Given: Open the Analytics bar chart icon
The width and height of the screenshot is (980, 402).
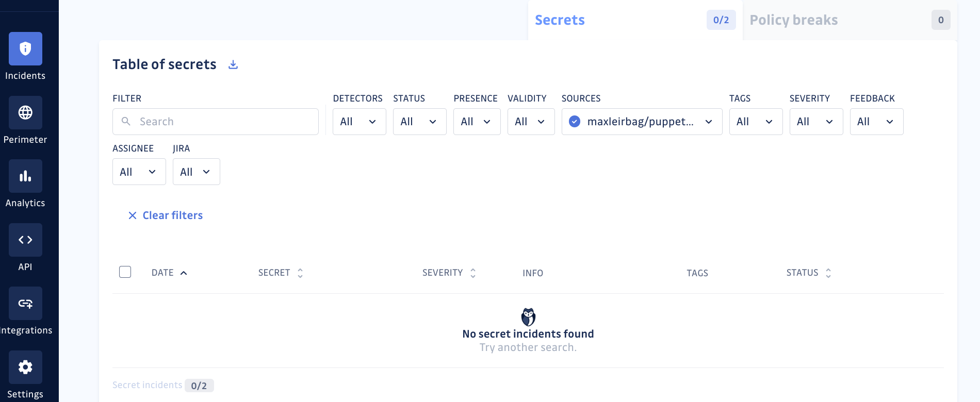Looking at the screenshot, I should (x=25, y=176).
